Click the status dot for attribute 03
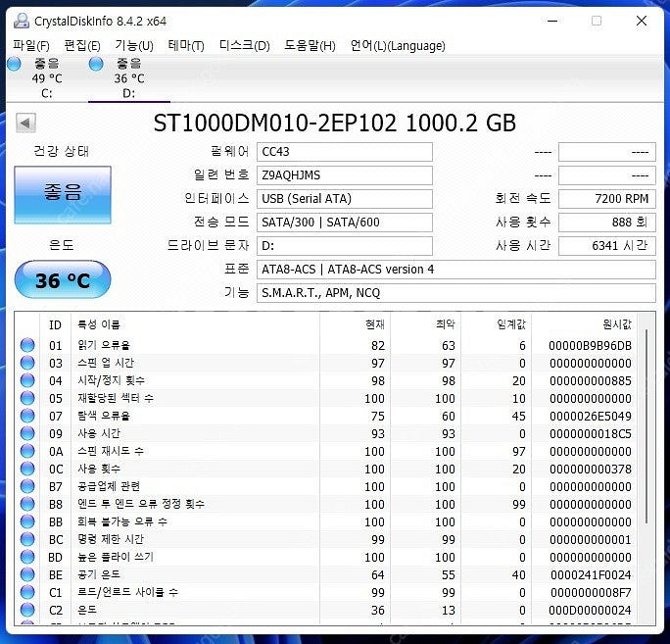This screenshot has width=670, height=644. point(27,363)
